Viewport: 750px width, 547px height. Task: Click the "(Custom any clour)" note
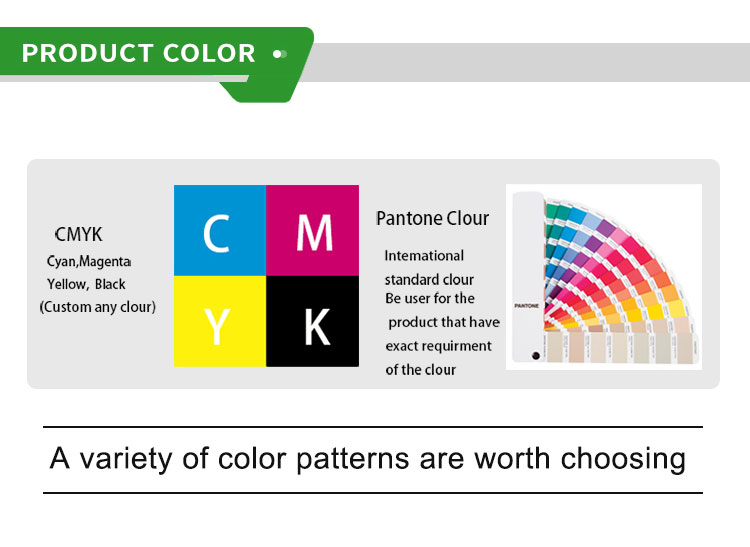tap(97, 307)
